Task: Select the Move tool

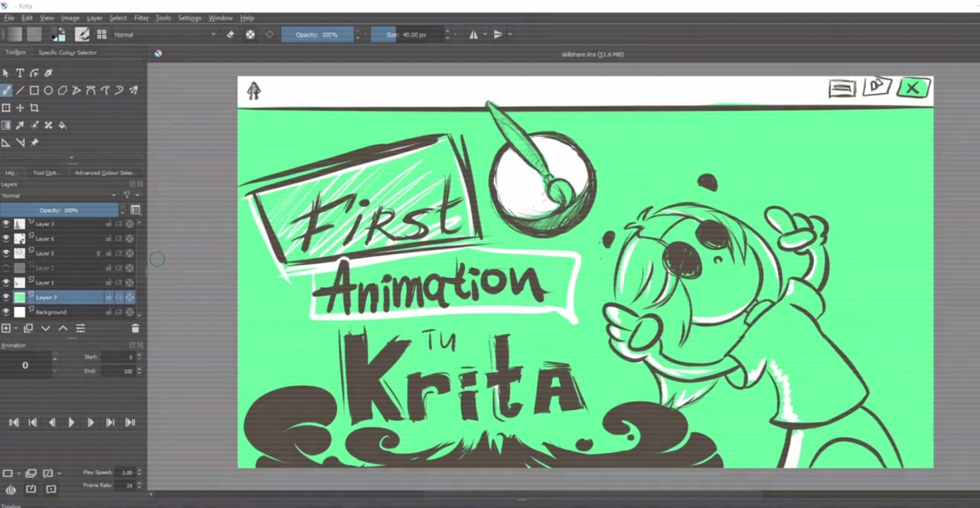Action: click(19, 107)
